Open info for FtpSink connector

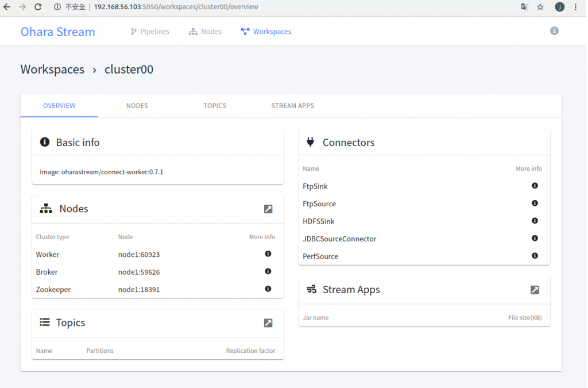point(535,186)
